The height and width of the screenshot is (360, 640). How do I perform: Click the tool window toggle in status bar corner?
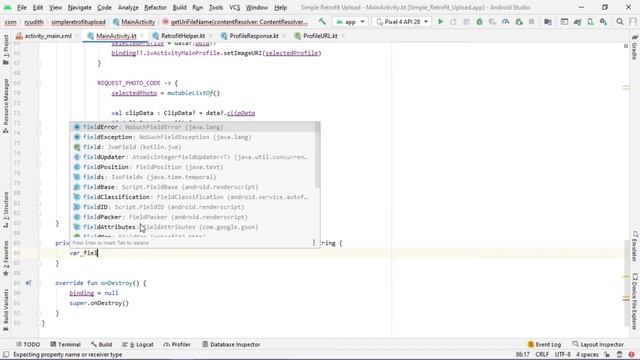tap(6, 354)
